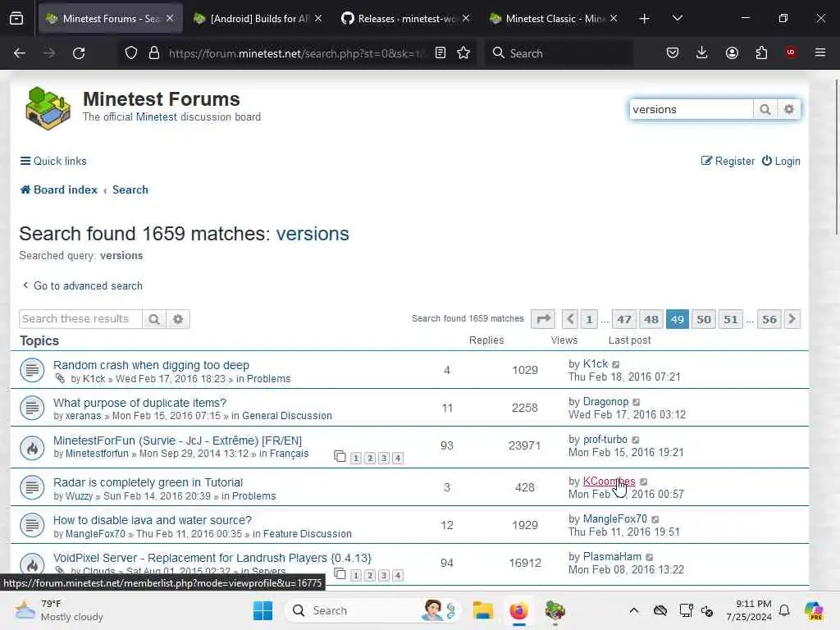Click the Search breadcrumb link
The width and height of the screenshot is (840, 630).
click(130, 190)
